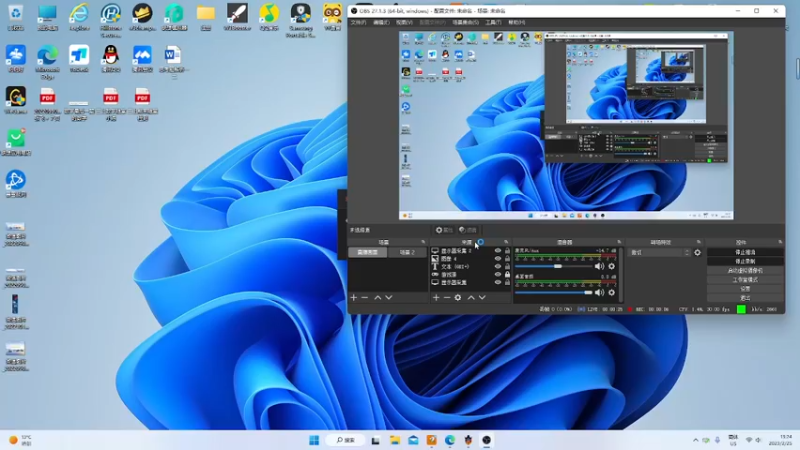
Task: Open the Recycle Bin desktop icon
Action: 15,17
